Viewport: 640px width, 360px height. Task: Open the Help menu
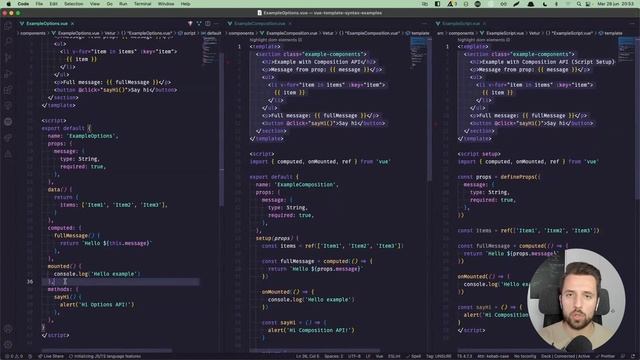pyautogui.click(x=185, y=4)
